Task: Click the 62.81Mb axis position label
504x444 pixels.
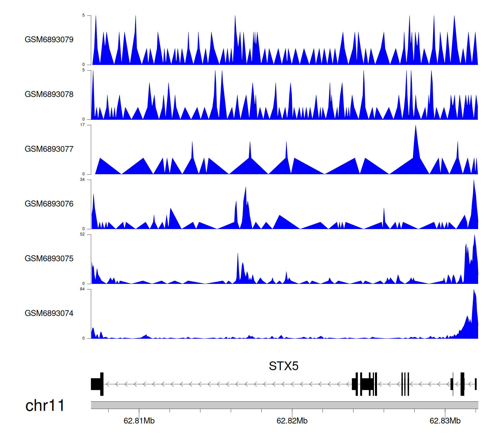Action: click(139, 421)
